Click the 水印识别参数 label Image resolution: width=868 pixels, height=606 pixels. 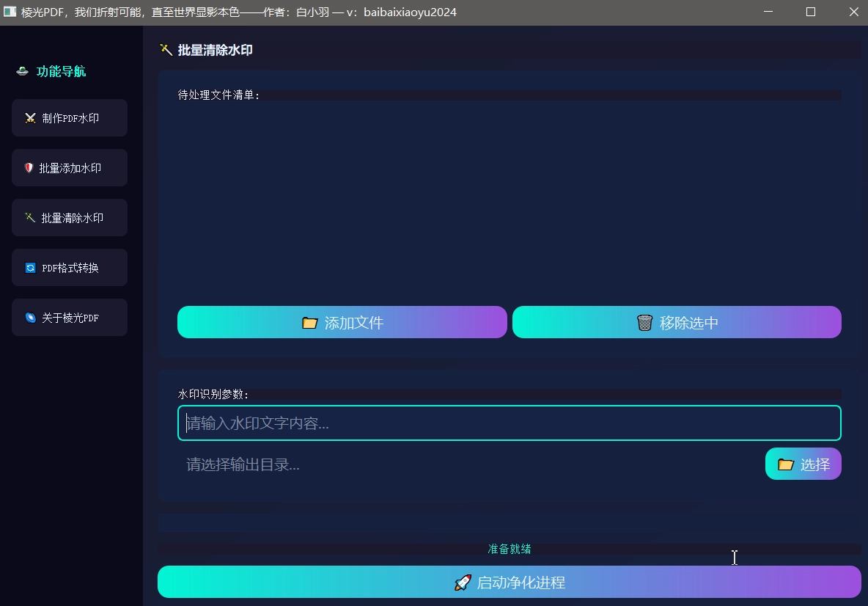click(x=213, y=395)
